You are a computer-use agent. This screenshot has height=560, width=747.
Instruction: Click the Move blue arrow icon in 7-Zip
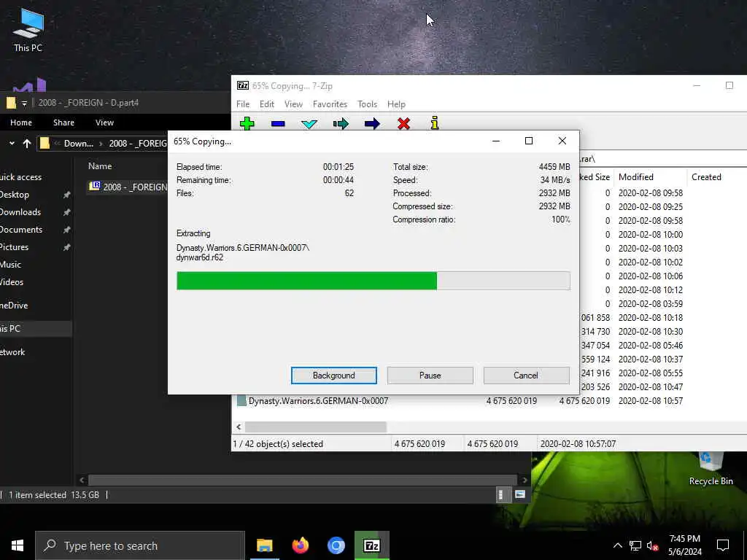click(x=372, y=124)
